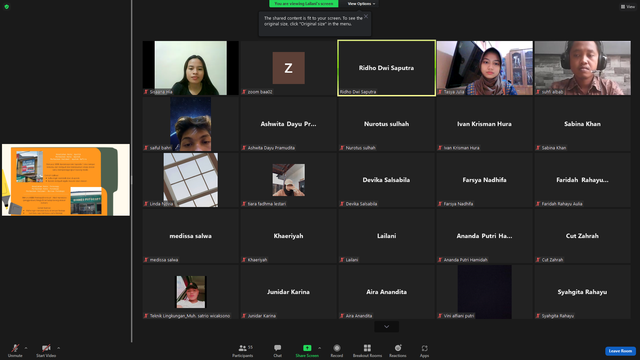Unmute the microphone
The image size is (640, 360).
[x=15, y=350]
